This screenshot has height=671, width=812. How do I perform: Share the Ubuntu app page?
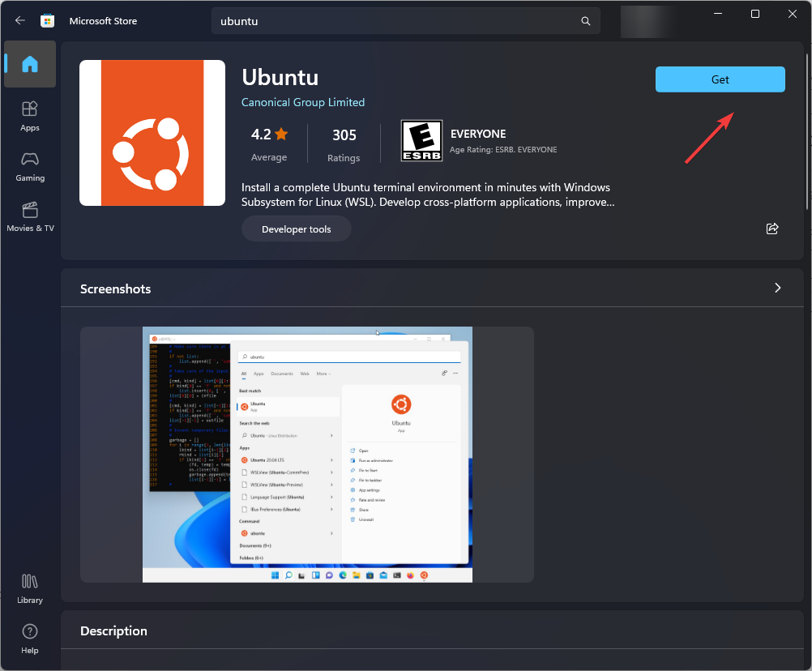click(x=772, y=229)
